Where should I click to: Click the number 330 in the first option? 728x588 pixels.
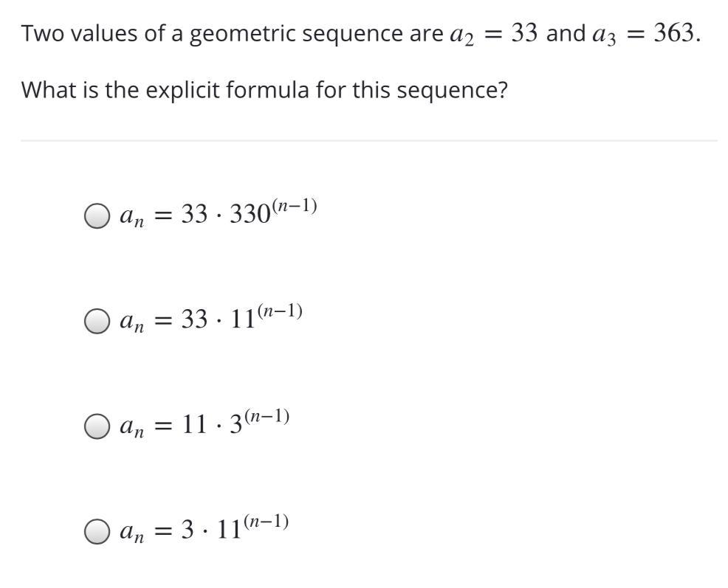point(250,214)
